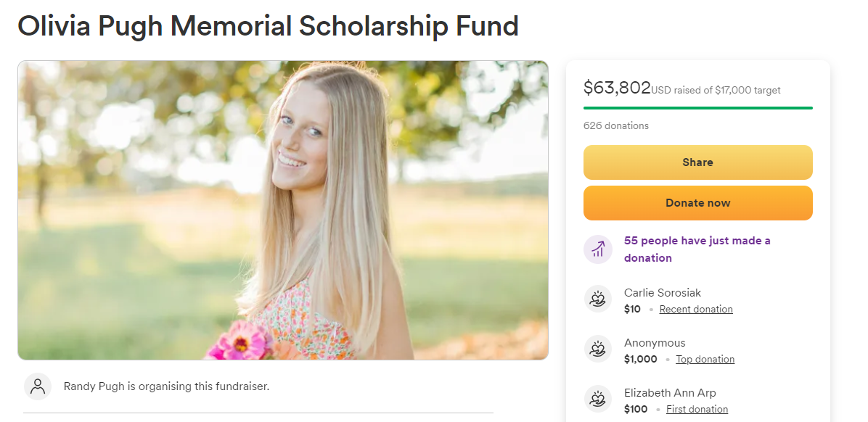Click the fundraiser photo of the girl
The width and height of the screenshot is (868, 422).
[283, 210]
